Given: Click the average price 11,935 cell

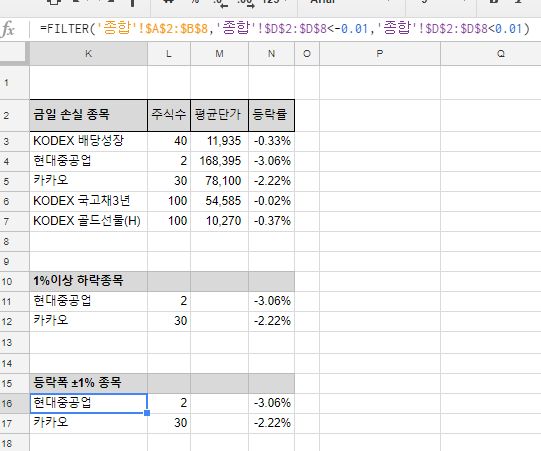Looking at the screenshot, I should click(219, 141).
